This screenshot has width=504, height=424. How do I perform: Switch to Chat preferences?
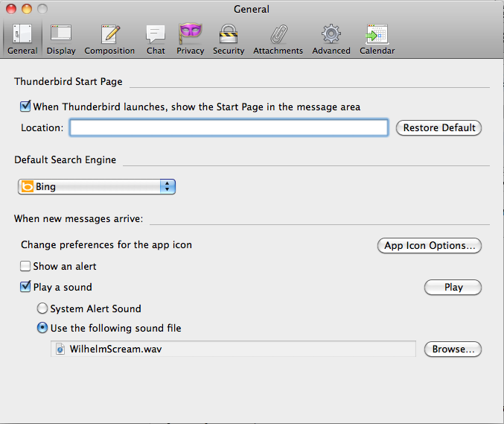click(156, 39)
